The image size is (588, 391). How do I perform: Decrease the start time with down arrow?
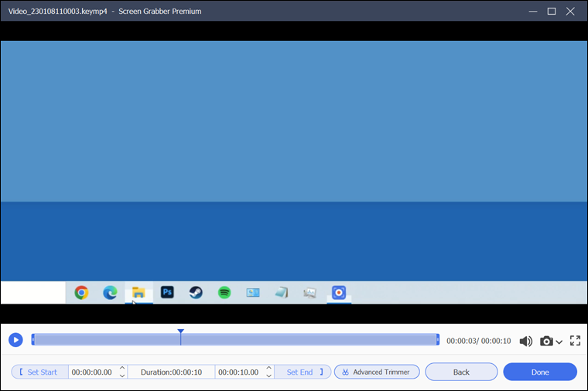pyautogui.click(x=121, y=376)
